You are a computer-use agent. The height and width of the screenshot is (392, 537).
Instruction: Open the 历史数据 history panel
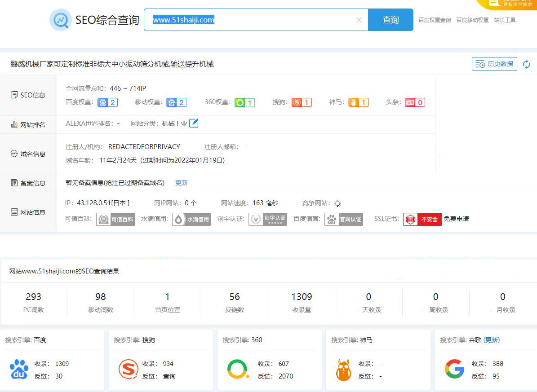click(x=494, y=64)
